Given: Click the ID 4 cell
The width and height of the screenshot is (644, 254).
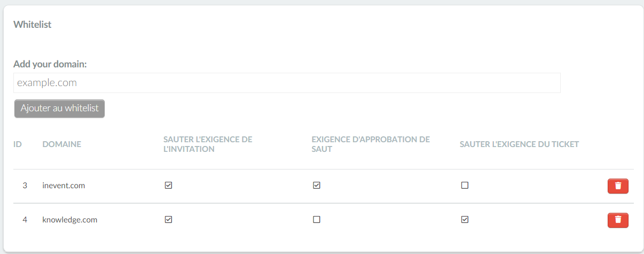Looking at the screenshot, I should pos(25,220).
